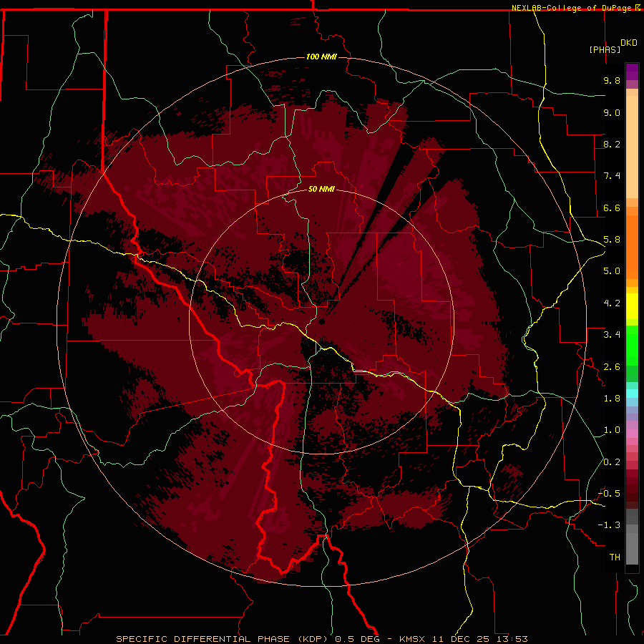Click the -0.5 legend value

609,494
